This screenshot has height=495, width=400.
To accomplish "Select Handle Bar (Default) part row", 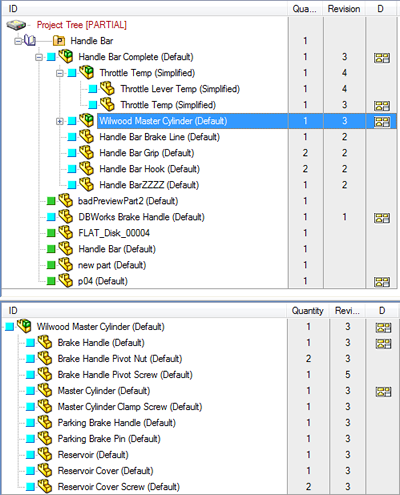I will pyautogui.click(x=117, y=249).
